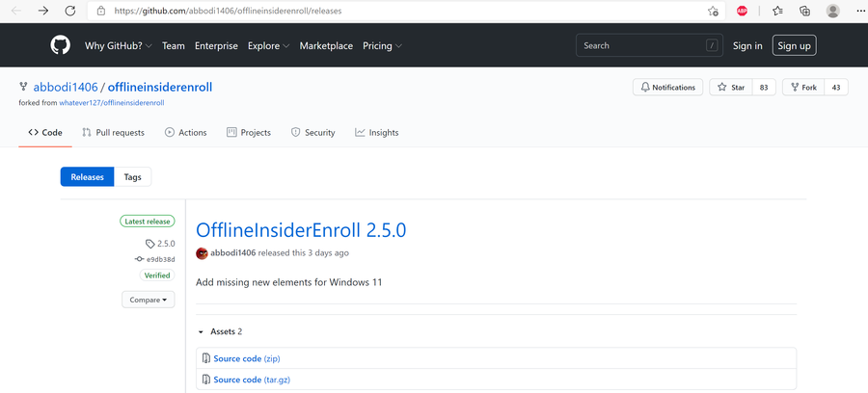This screenshot has width=868, height=393.
Task: Switch to the Security tab
Action: (312, 133)
